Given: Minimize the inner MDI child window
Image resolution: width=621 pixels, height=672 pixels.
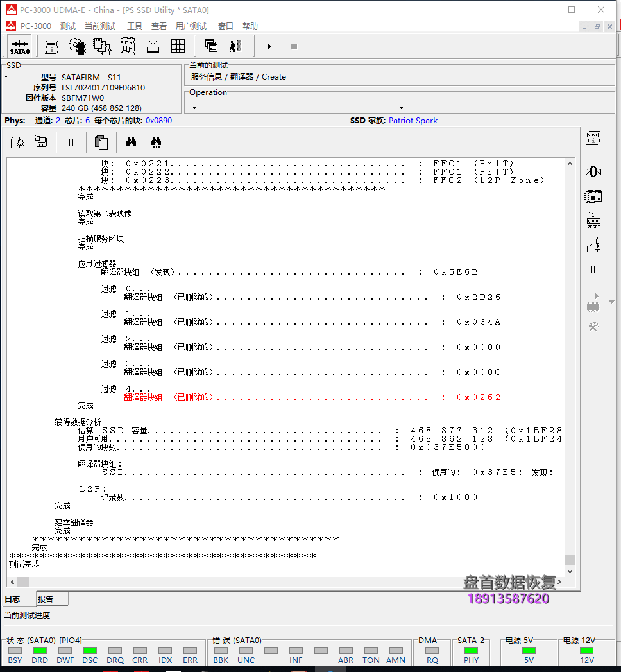Looking at the screenshot, I should [584, 26].
